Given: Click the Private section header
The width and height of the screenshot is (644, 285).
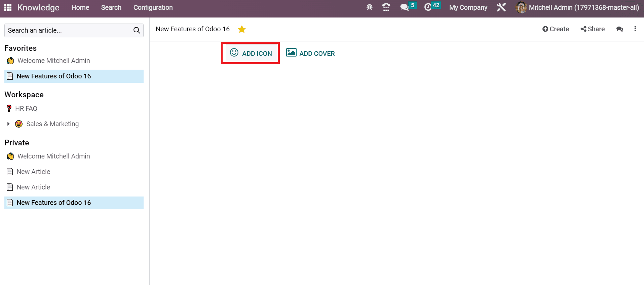Looking at the screenshot, I should click(x=17, y=143).
